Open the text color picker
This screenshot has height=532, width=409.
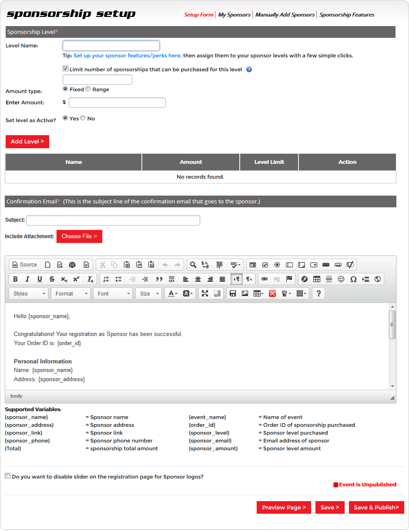(173, 294)
